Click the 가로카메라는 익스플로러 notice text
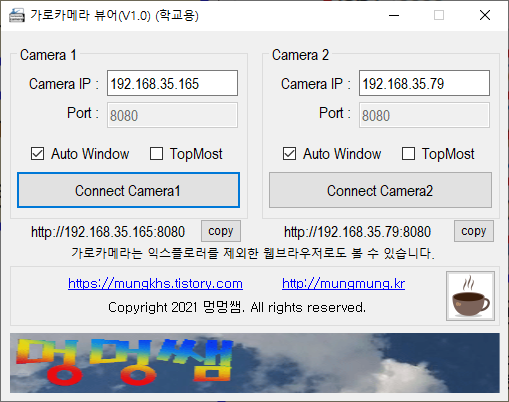509x402 pixels. (253, 253)
